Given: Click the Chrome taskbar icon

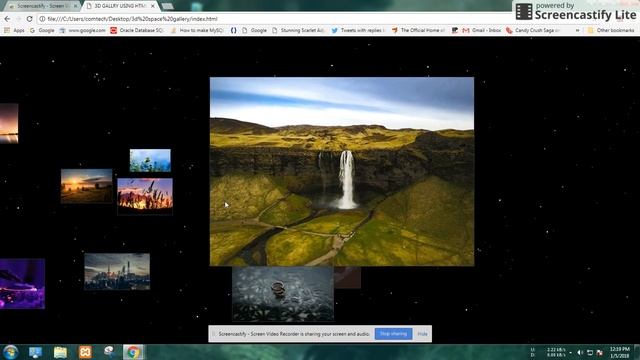Looking at the screenshot, I should [133, 352].
